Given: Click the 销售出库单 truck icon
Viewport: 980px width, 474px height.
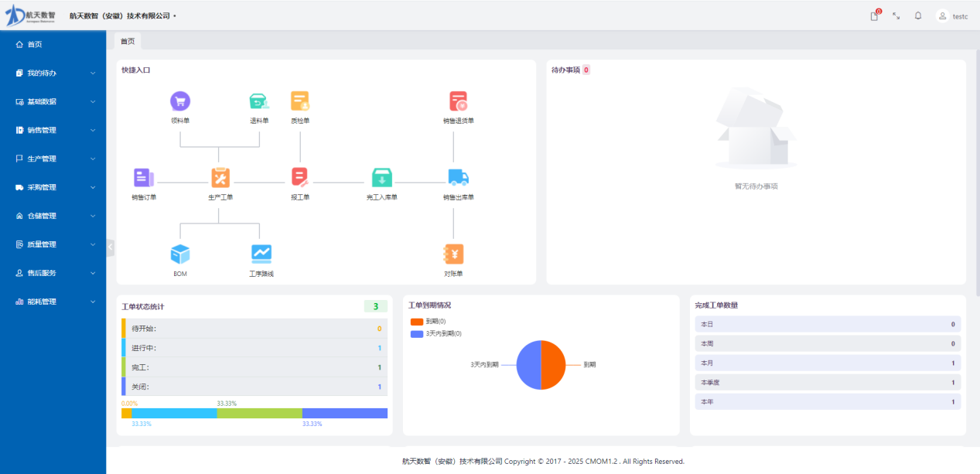Looking at the screenshot, I should pos(459,178).
